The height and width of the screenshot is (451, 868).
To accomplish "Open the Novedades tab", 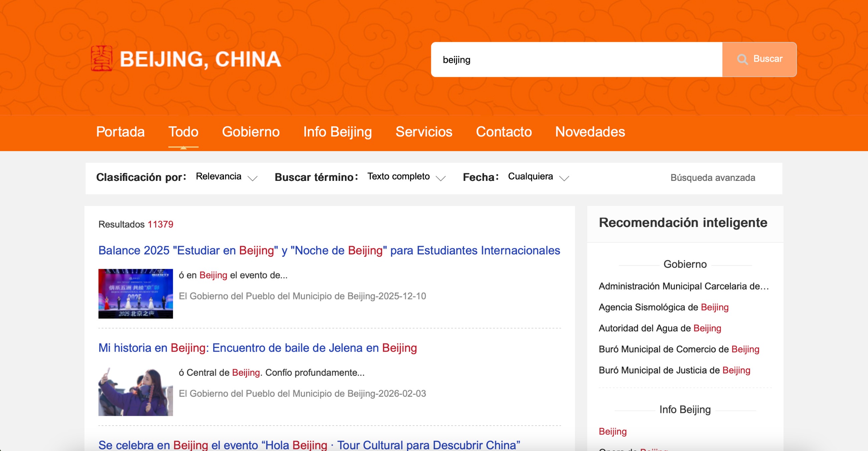I will [590, 132].
